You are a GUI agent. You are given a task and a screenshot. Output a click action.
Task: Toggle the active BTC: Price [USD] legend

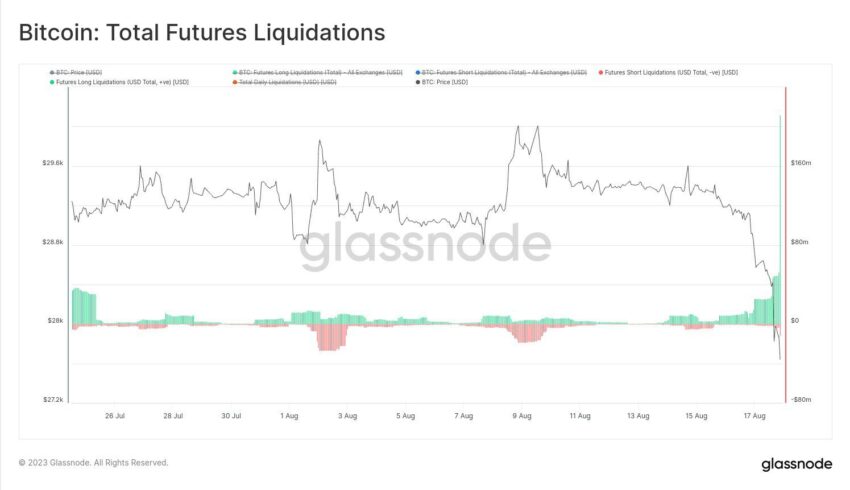pyautogui.click(x=442, y=82)
